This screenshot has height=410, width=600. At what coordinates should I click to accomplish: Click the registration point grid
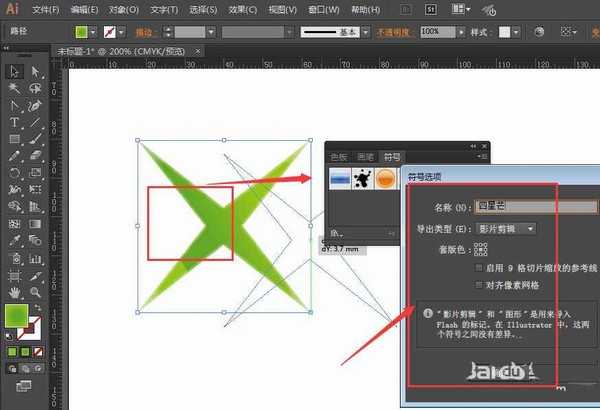pos(481,249)
